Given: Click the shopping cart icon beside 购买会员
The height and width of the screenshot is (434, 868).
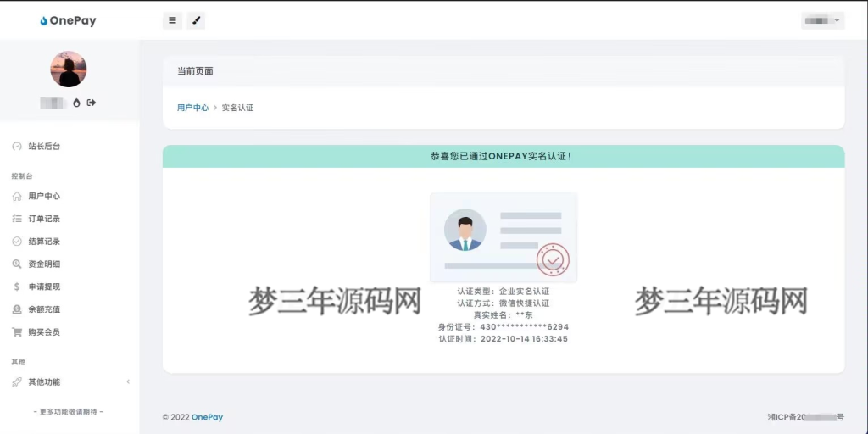Looking at the screenshot, I should coord(17,332).
